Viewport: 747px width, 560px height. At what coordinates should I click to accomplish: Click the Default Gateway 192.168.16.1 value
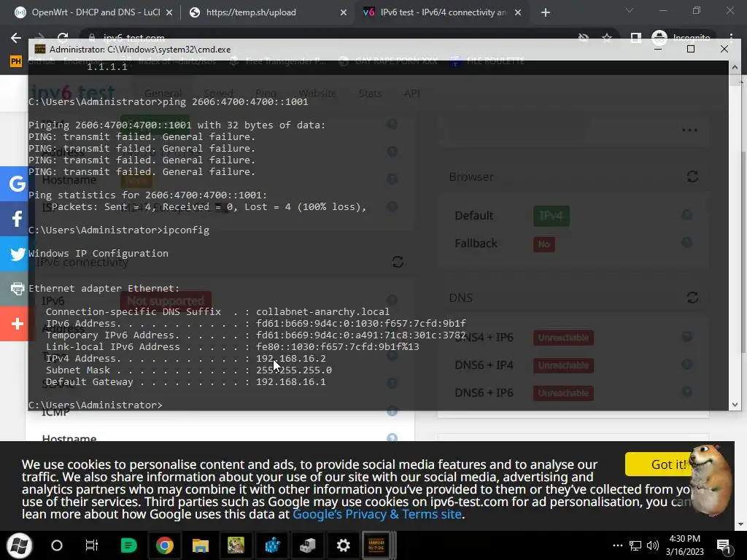tap(291, 381)
